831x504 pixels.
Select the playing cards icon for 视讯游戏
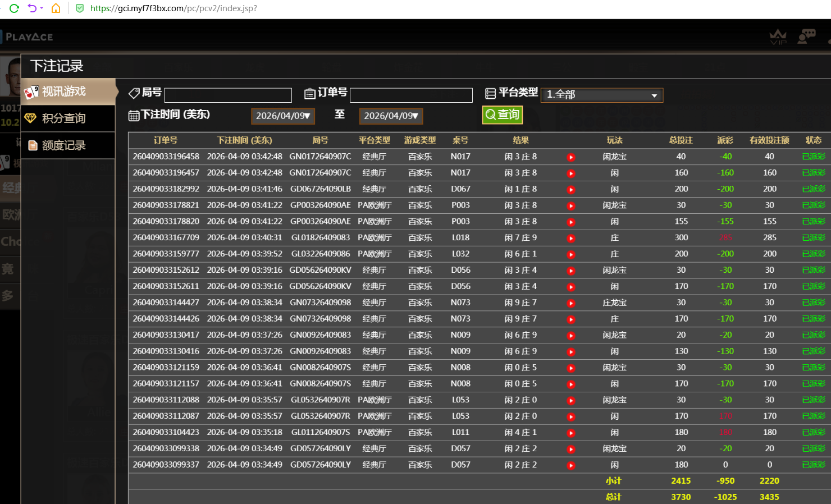[31, 91]
